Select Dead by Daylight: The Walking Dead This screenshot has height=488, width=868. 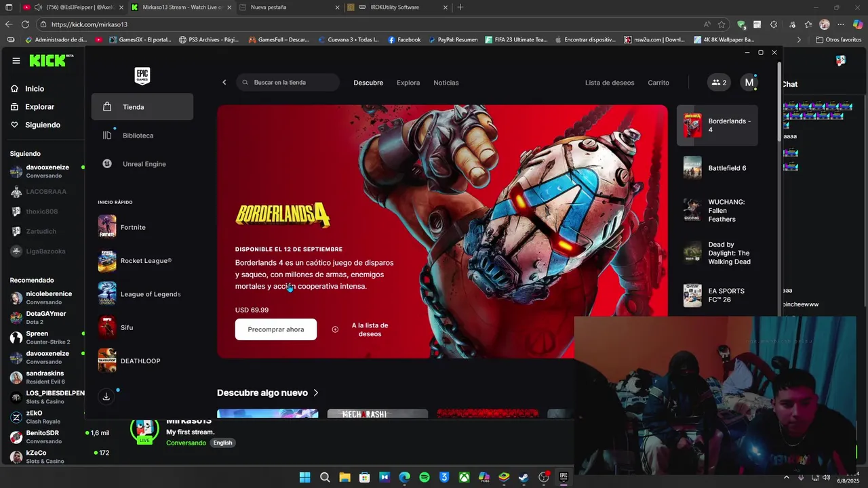pyautogui.click(x=717, y=253)
